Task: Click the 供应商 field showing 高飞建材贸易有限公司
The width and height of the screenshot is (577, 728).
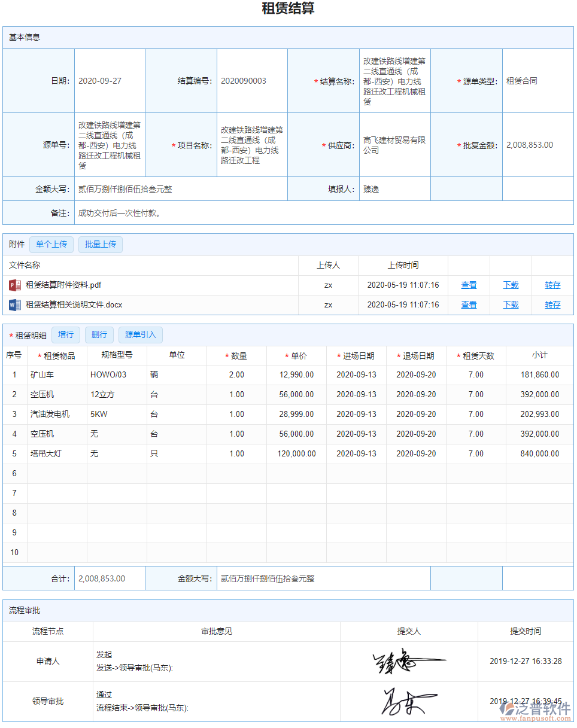Action: (x=394, y=145)
